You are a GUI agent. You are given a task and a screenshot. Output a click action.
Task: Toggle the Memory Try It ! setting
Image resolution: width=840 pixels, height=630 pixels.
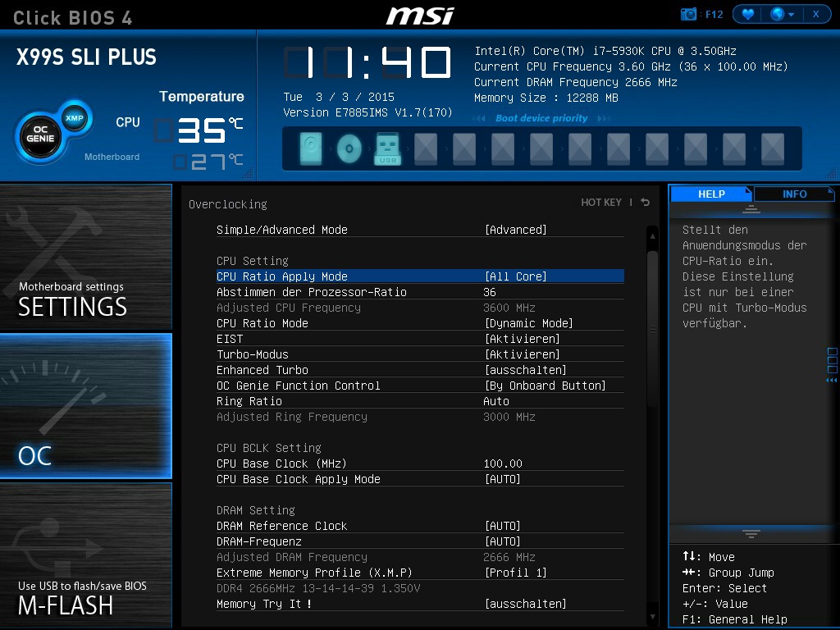420,604
